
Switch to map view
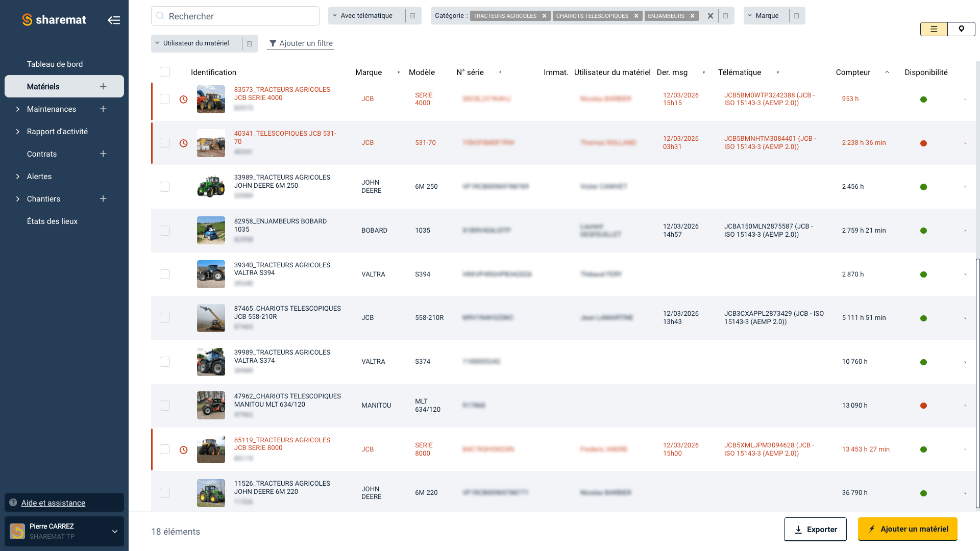(x=961, y=29)
